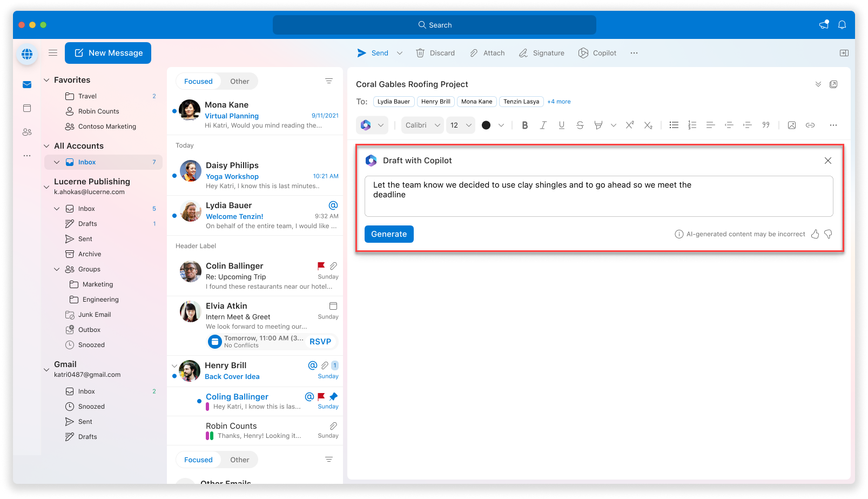Screen dimensions: 868x499
Task: Apply Strikethrough formatting
Action: point(580,125)
